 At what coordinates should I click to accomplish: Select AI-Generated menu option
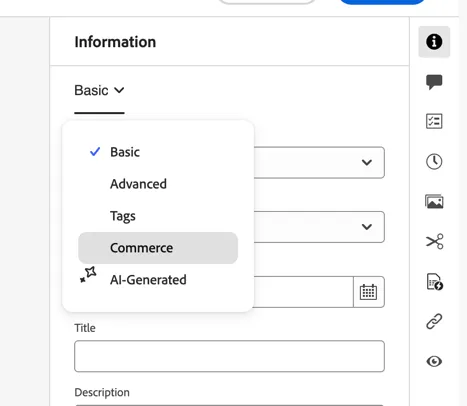click(x=158, y=280)
